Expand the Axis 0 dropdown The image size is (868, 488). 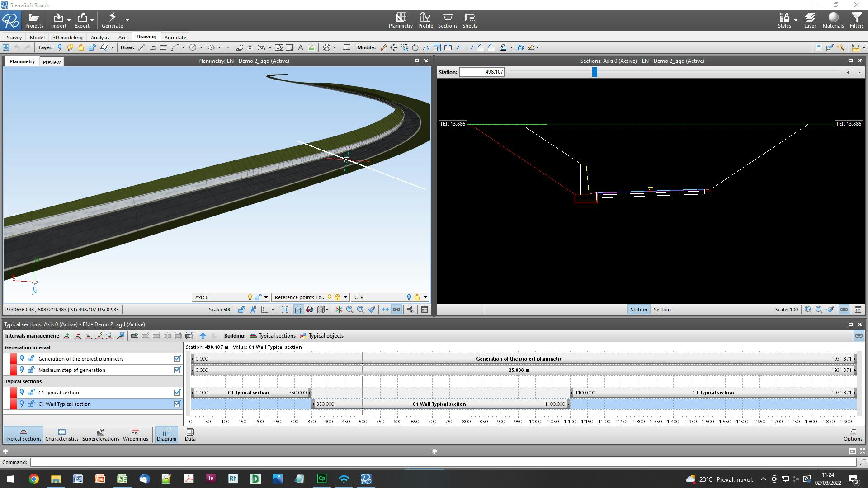pyautogui.click(x=266, y=297)
